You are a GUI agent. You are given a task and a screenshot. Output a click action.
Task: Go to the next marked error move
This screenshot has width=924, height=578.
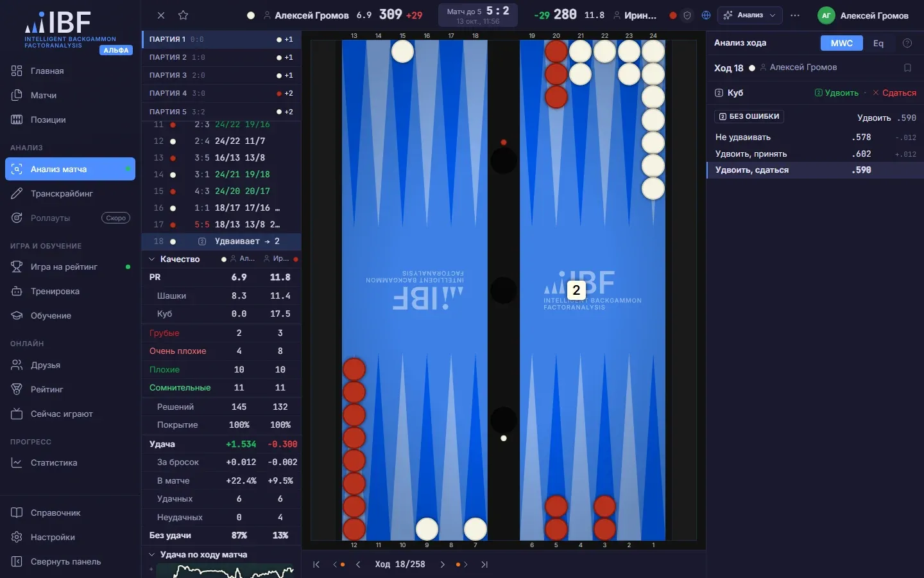pyautogui.click(x=461, y=565)
